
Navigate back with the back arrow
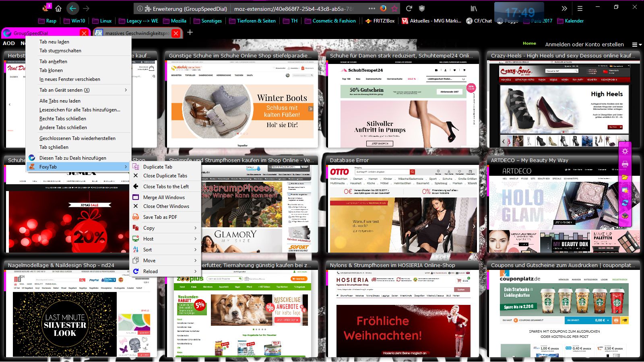[x=72, y=8]
